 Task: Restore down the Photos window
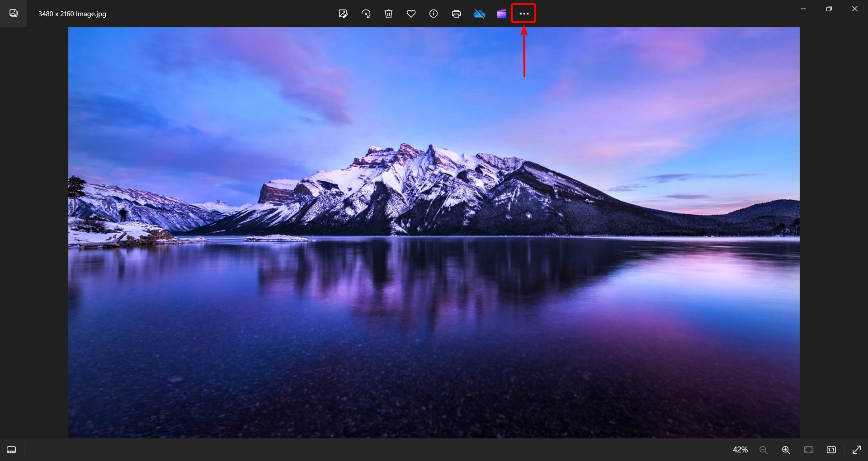click(829, 9)
